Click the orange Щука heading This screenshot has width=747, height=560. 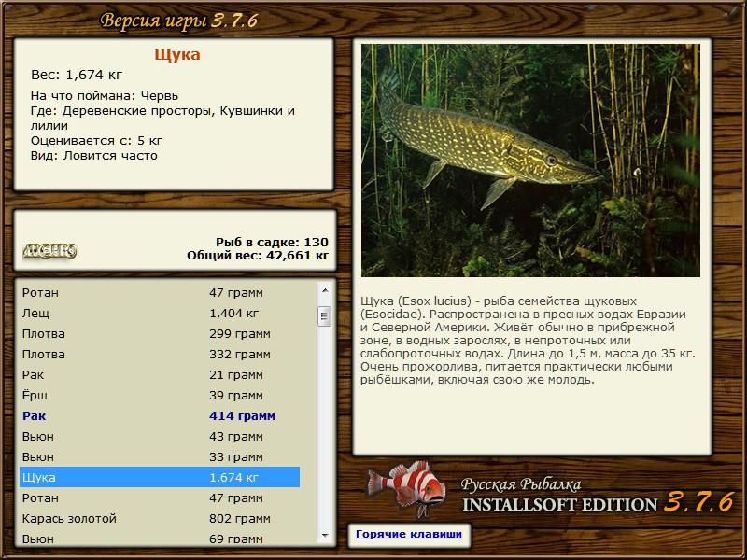coord(177,54)
